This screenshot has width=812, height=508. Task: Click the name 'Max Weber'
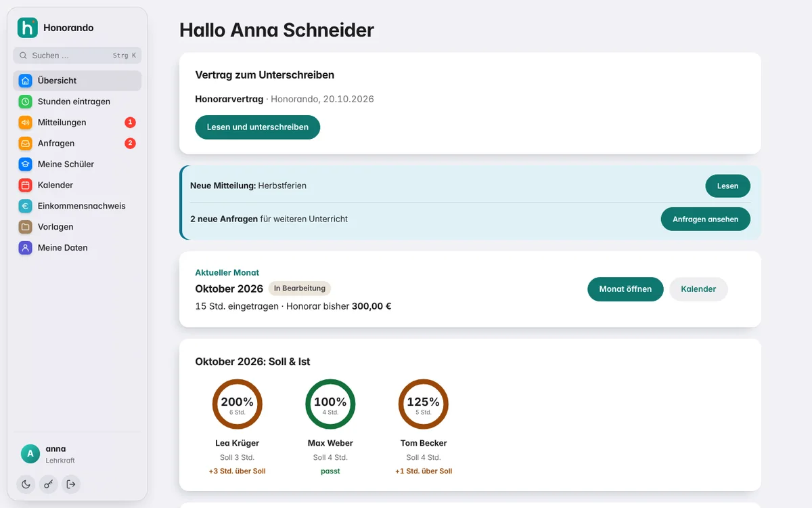pyautogui.click(x=330, y=444)
